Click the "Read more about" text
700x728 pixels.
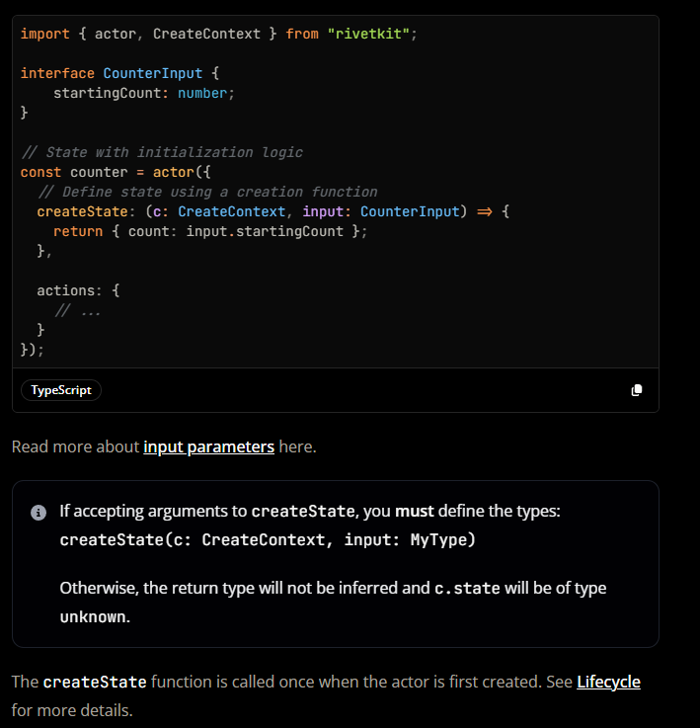(x=75, y=446)
